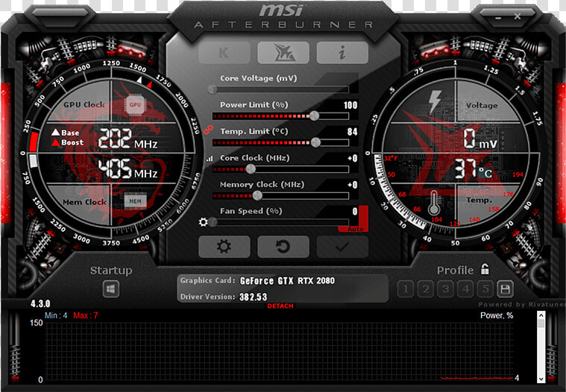Toggle the Windows startup icon
This screenshot has width=566, height=392.
pyautogui.click(x=111, y=289)
